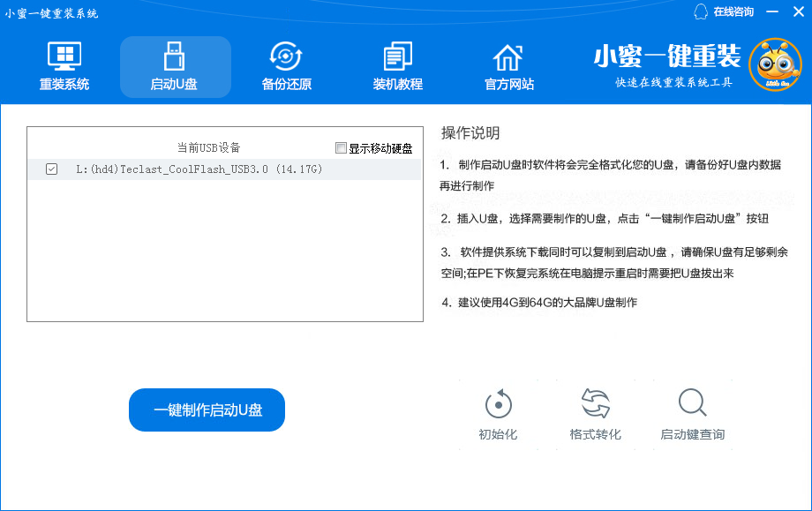
Task: Switch to the 启动U盘 tab
Action: [x=175, y=66]
